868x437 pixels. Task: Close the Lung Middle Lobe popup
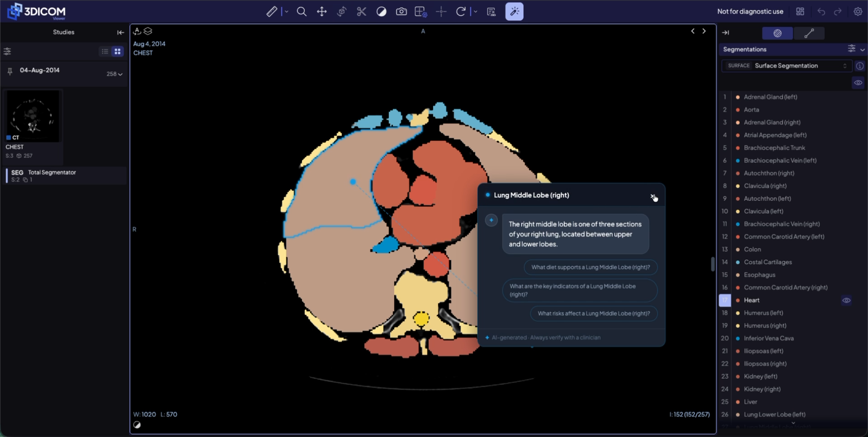653,196
